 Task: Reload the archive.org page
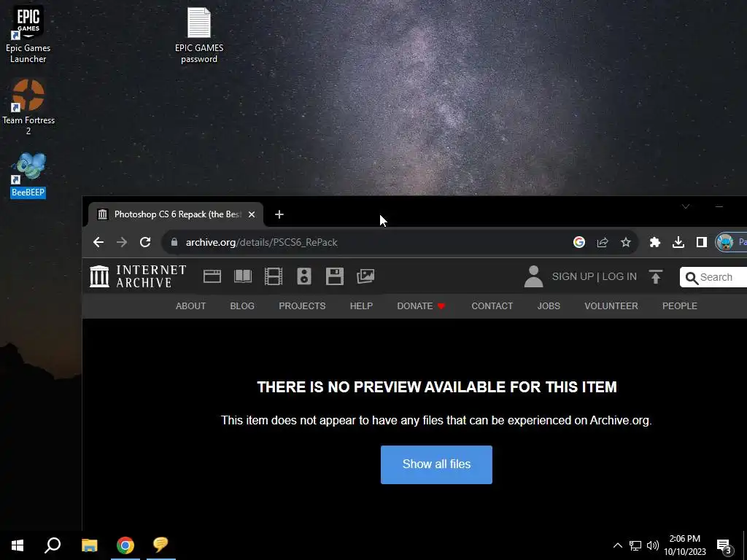pos(145,242)
